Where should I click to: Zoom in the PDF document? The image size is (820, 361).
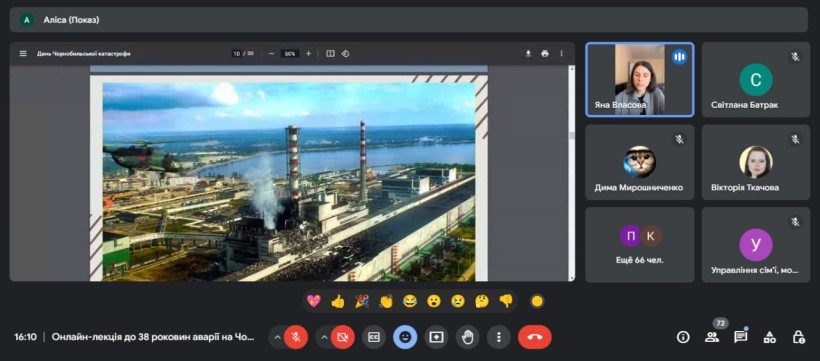coord(309,53)
